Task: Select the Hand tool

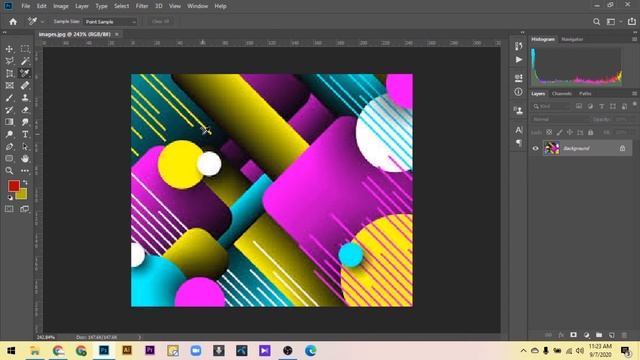Action: (x=25, y=158)
